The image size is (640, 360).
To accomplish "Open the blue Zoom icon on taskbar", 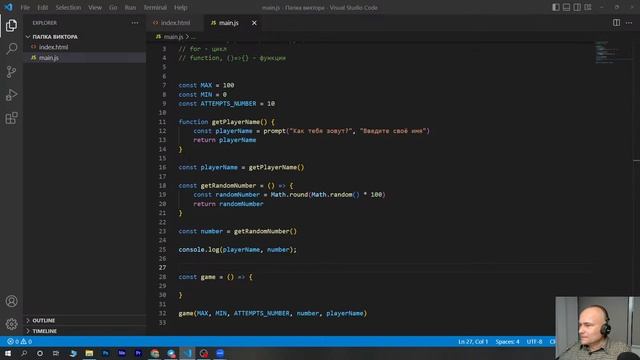I will click(220, 353).
